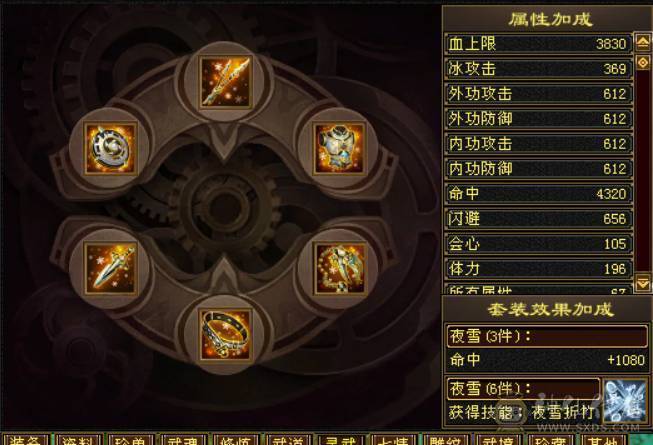Viewport: 653px width, 445px height.
Task: Open the 其他 tab at bottom right
Action: click(x=603, y=440)
